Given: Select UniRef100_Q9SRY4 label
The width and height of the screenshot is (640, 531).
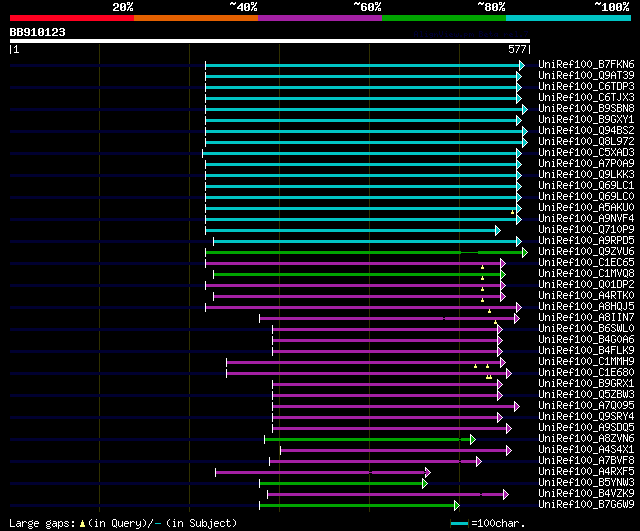Looking at the screenshot, I should click(586, 417).
